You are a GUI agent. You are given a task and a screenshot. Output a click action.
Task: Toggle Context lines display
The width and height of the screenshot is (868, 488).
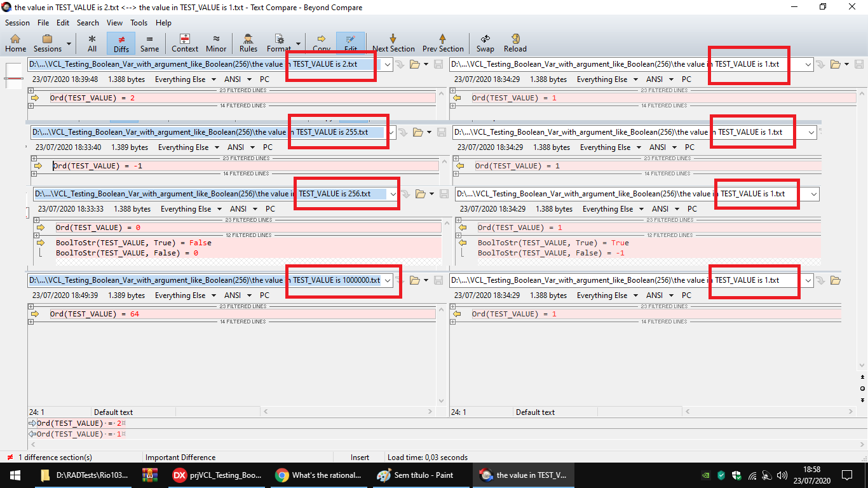click(x=185, y=43)
